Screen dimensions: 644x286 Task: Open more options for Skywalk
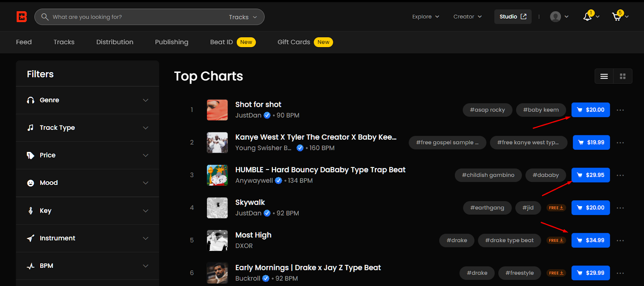[x=620, y=208]
